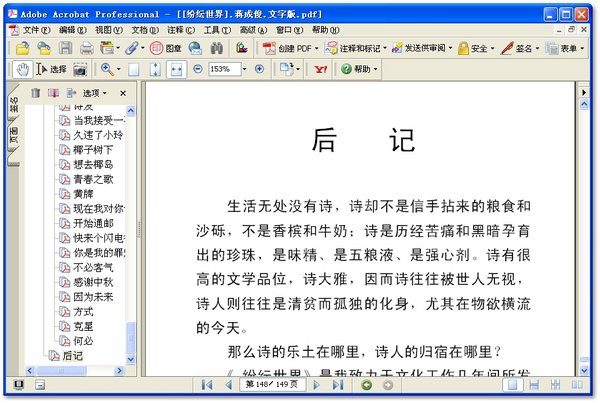This screenshot has height=403, width=600.
Task: Click the Save disk icon
Action: pyautogui.click(x=65, y=48)
